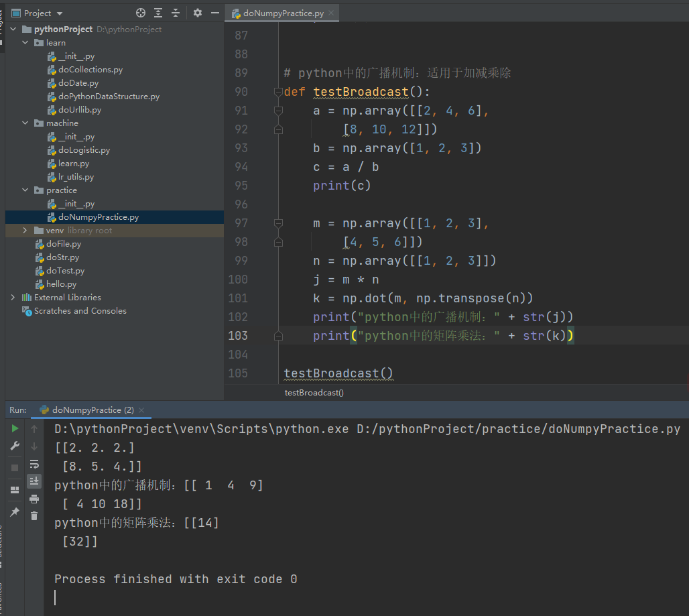Stop the running program
The image size is (689, 616).
15,466
